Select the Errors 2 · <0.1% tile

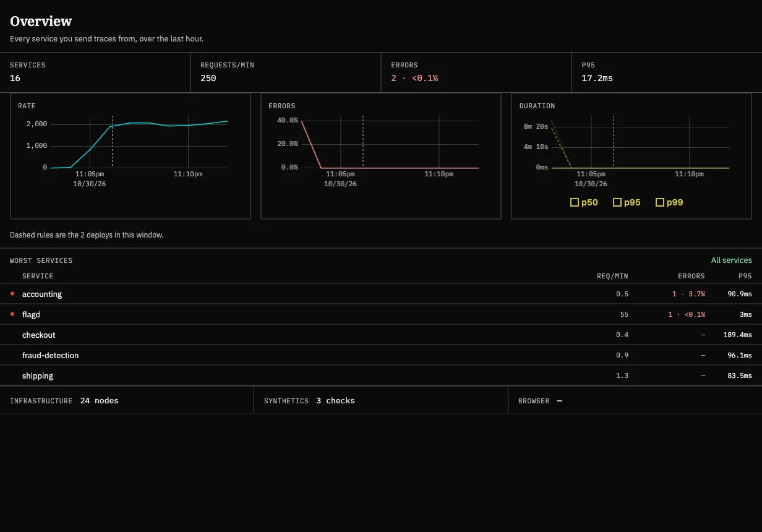[476, 72]
